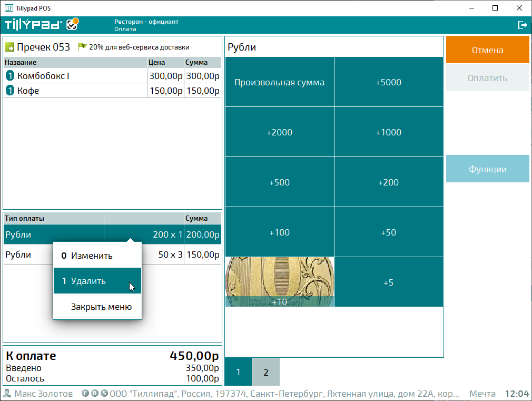The image size is (532, 401).
Task: Open the Функции button
Action: (487, 169)
